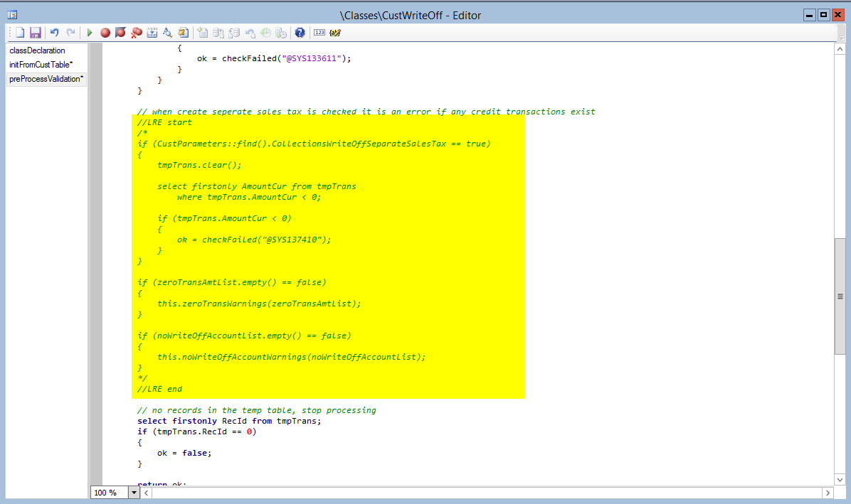Undo the last edit
Image resolution: width=851 pixels, height=504 pixels.
click(55, 33)
